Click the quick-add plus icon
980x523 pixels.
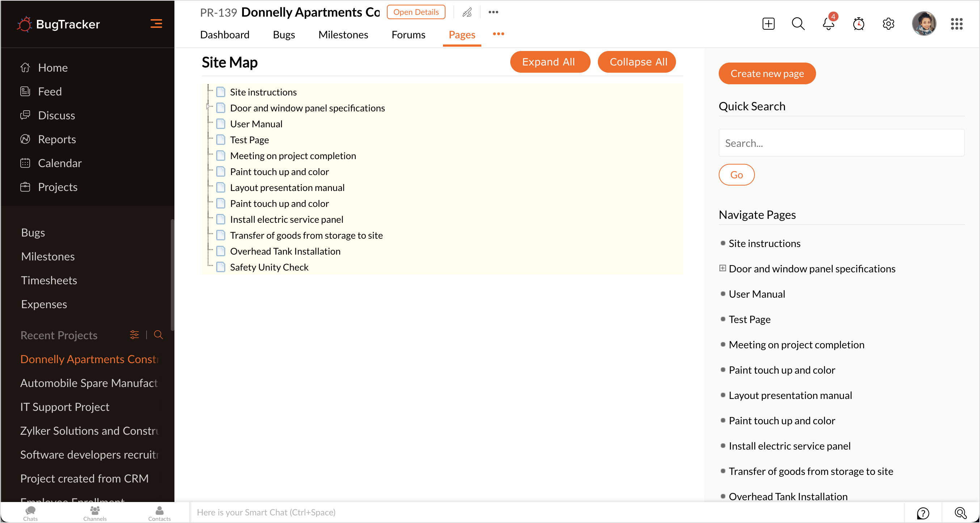(768, 24)
